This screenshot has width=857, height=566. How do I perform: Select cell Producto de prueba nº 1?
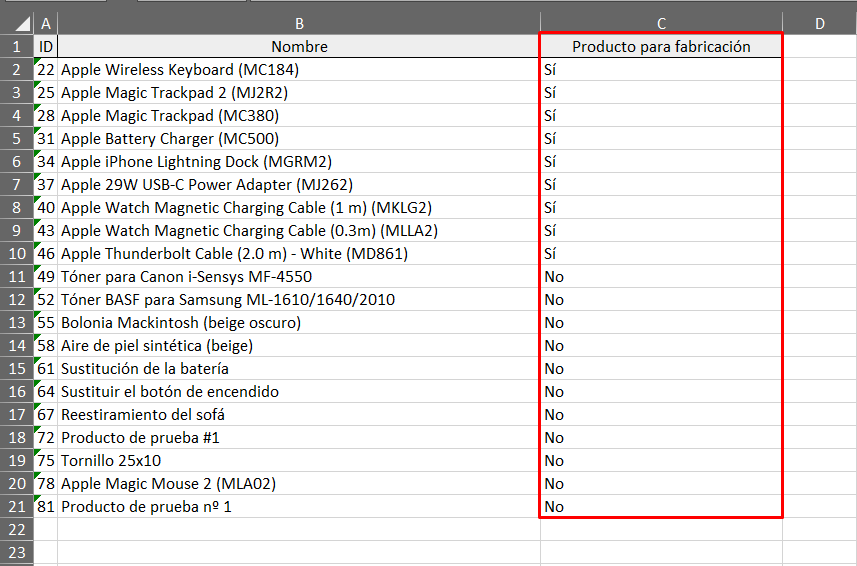[299, 506]
